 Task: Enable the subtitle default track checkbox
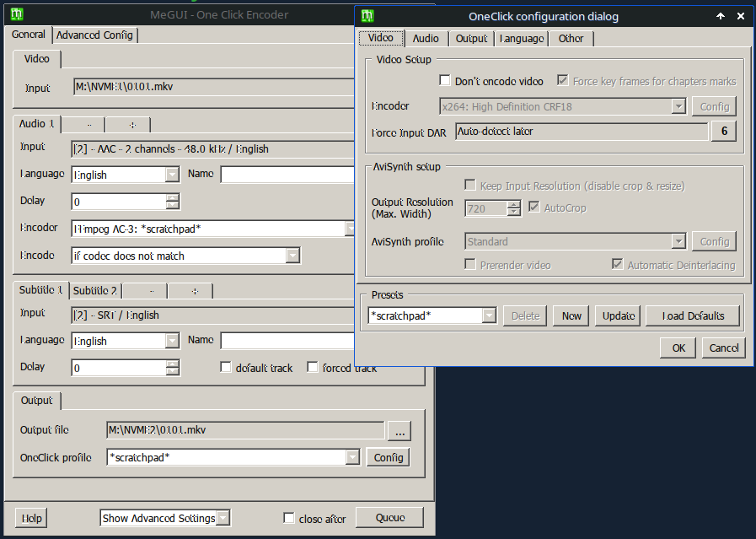[226, 367]
